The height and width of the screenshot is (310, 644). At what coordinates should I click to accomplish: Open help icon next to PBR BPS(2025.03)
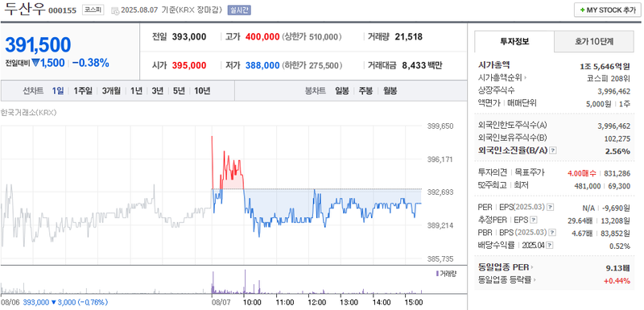pyautogui.click(x=551, y=233)
